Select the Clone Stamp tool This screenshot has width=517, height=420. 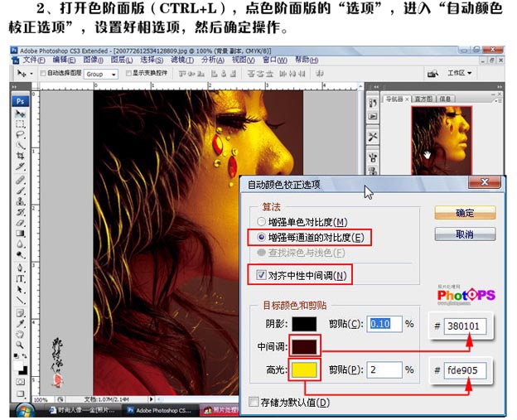tap(20, 201)
